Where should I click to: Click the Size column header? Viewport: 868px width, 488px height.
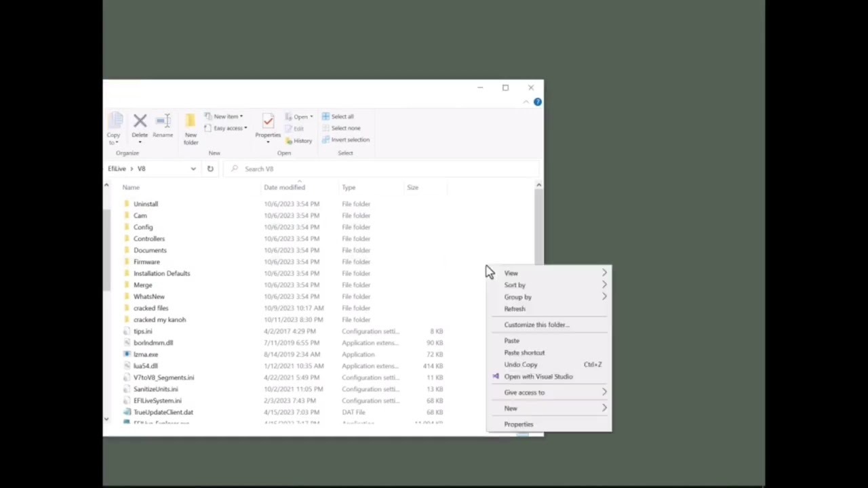[x=412, y=187]
